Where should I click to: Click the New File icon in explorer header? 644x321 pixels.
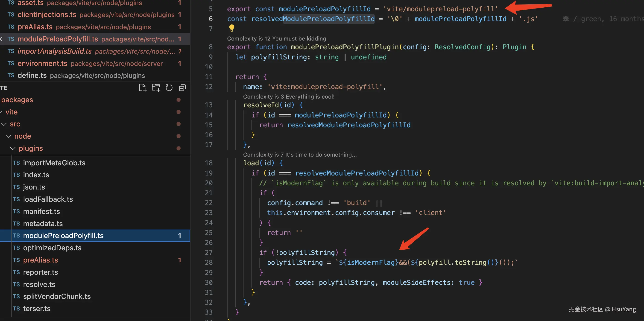143,88
